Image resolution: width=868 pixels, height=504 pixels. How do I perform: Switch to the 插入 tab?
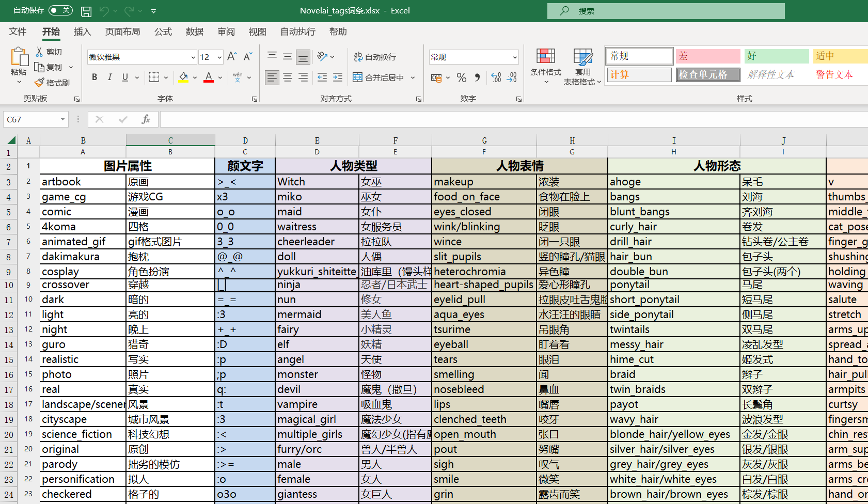coord(82,31)
